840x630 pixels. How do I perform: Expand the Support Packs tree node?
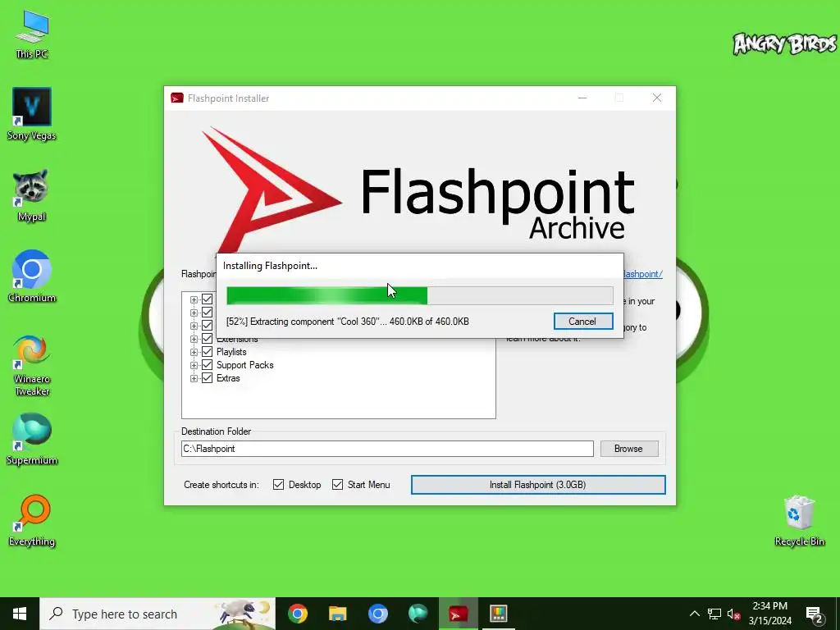tap(194, 365)
